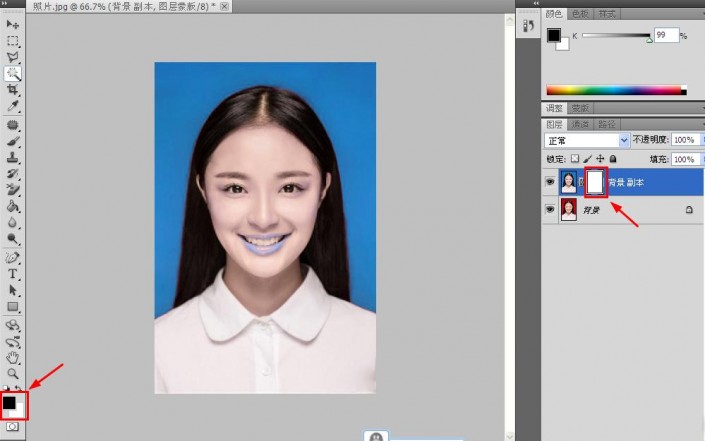The width and height of the screenshot is (705, 441).
Task: Select the Crop tool
Action: tap(13, 90)
